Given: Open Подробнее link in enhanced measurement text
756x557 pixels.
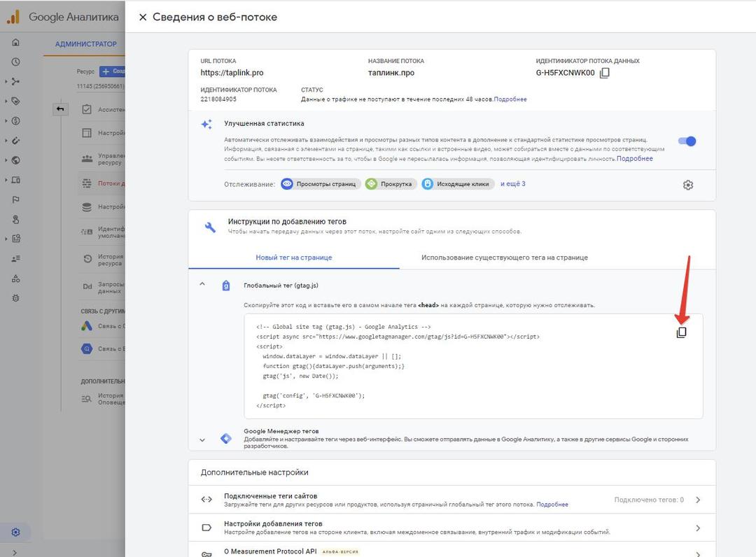Looking at the screenshot, I should pos(634,159).
